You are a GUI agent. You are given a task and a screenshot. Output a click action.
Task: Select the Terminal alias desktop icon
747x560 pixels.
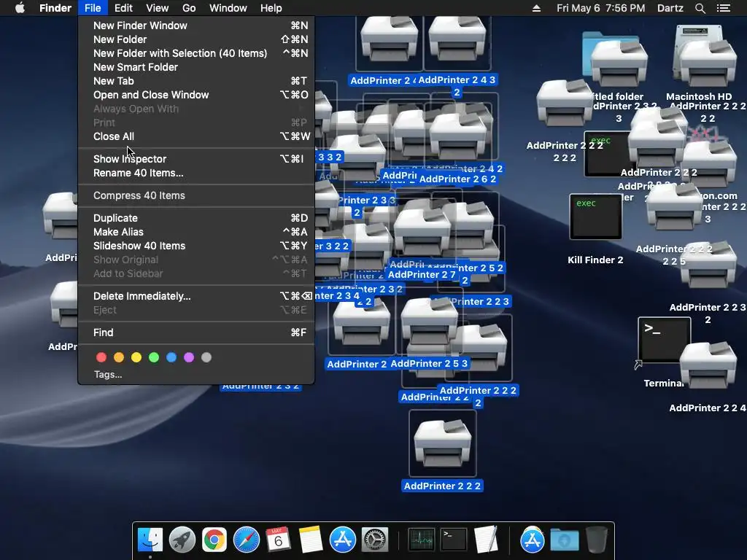click(664, 341)
